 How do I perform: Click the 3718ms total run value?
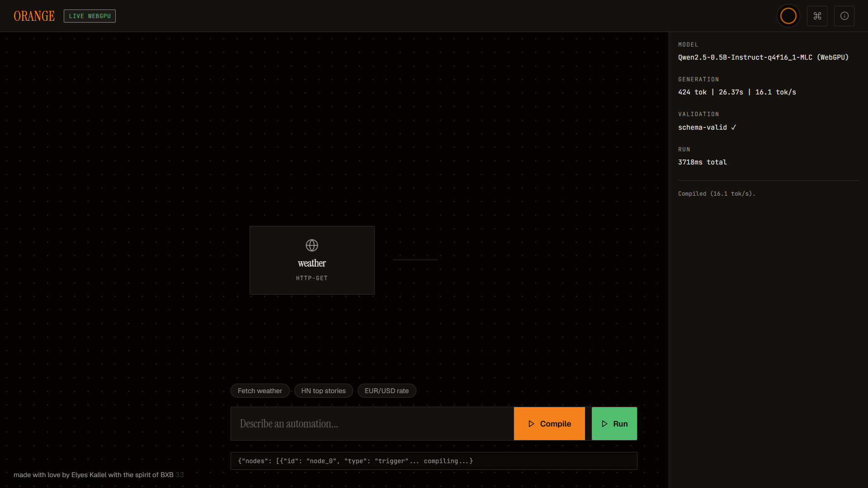(703, 162)
